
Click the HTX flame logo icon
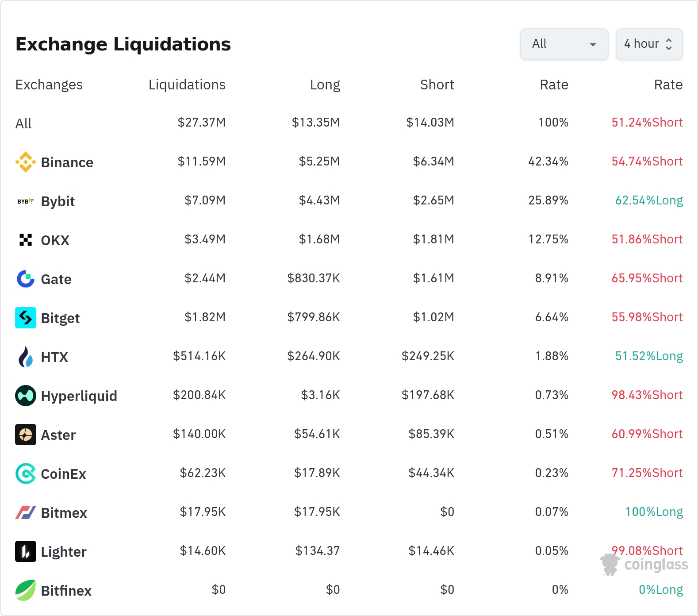coord(26,357)
